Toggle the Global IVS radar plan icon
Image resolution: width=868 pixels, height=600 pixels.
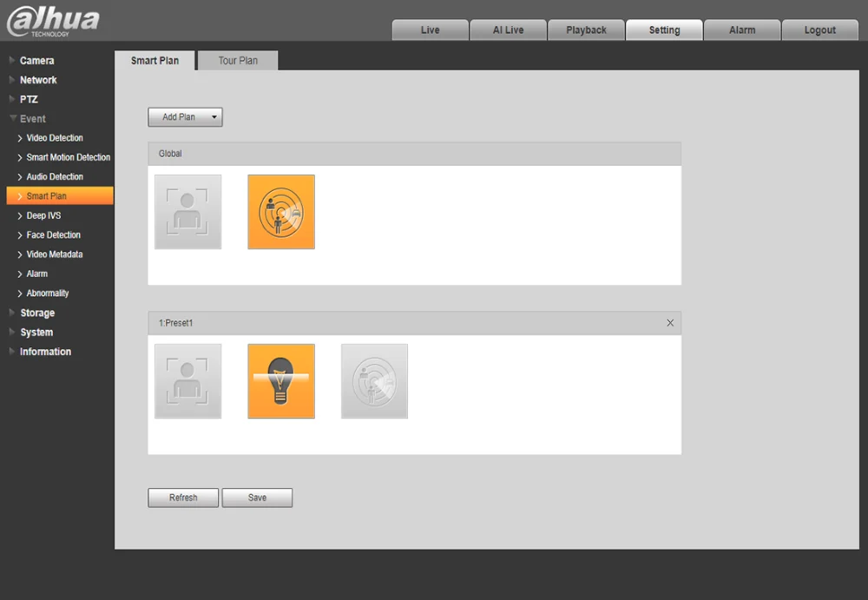(281, 212)
